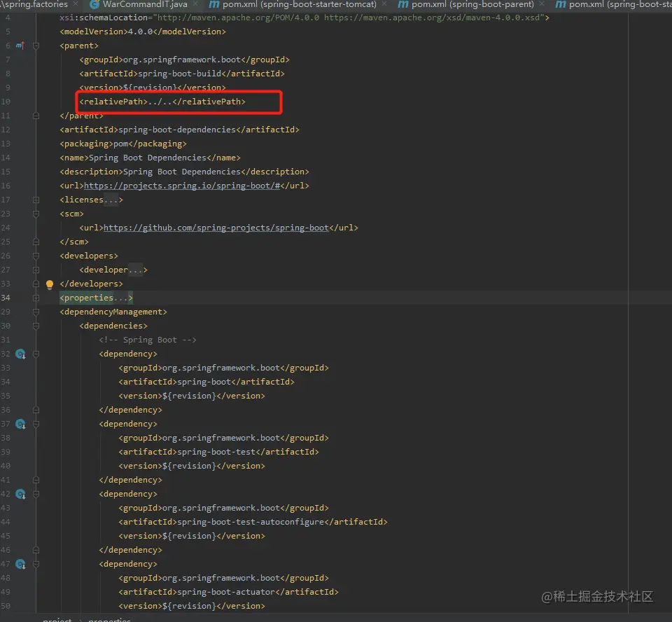Image resolution: width=672 pixels, height=622 pixels.
Task: Collapse the <developers> block fold marker
Action: [36, 256]
